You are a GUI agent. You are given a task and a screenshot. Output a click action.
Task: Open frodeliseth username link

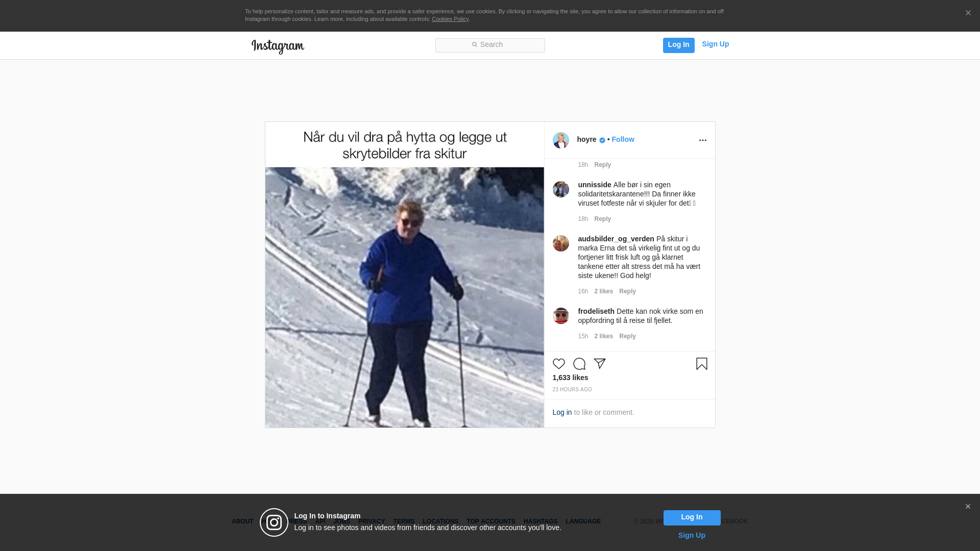click(x=596, y=312)
